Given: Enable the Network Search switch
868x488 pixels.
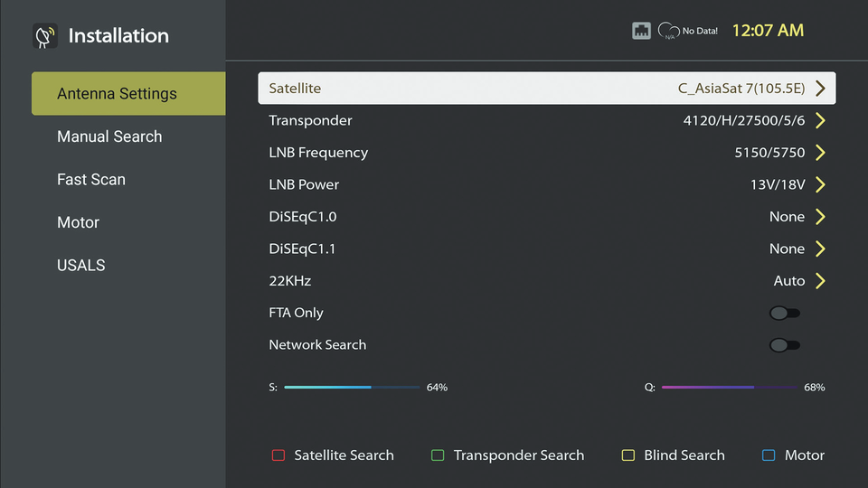Looking at the screenshot, I should pos(784,345).
